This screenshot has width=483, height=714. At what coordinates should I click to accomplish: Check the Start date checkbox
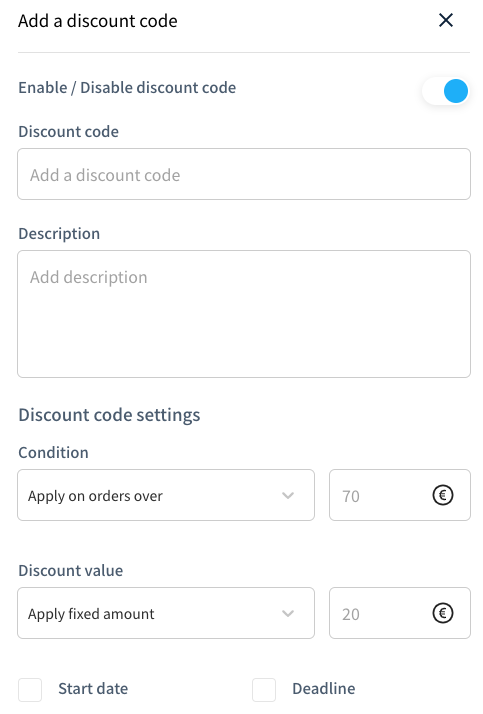(30, 689)
